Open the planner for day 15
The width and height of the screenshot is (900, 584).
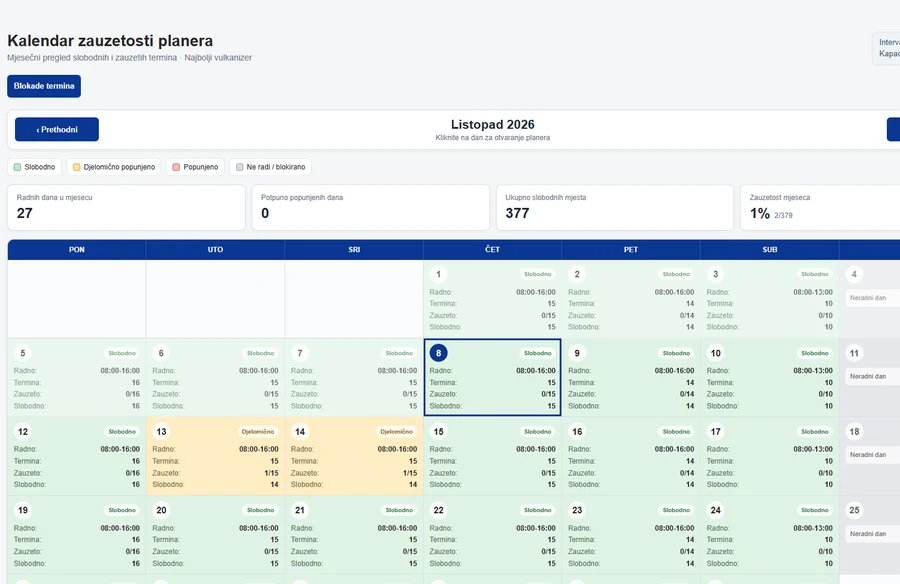(x=492, y=456)
